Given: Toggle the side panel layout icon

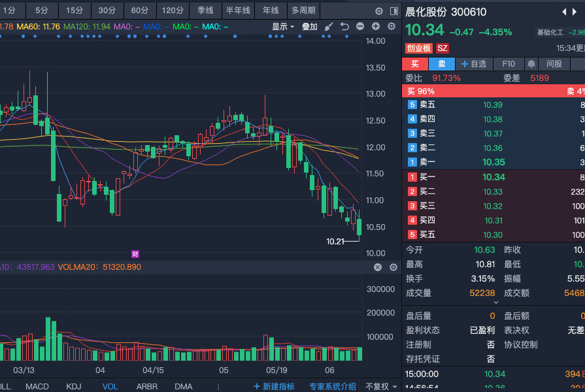Looking at the screenshot, I should tap(393, 11).
